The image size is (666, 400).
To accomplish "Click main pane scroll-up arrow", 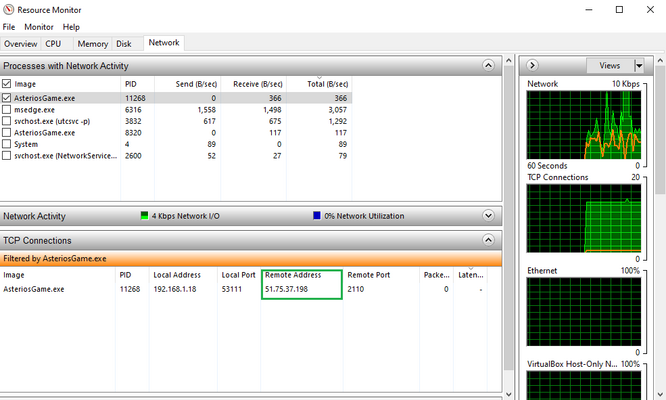I will pyautogui.click(x=508, y=61).
